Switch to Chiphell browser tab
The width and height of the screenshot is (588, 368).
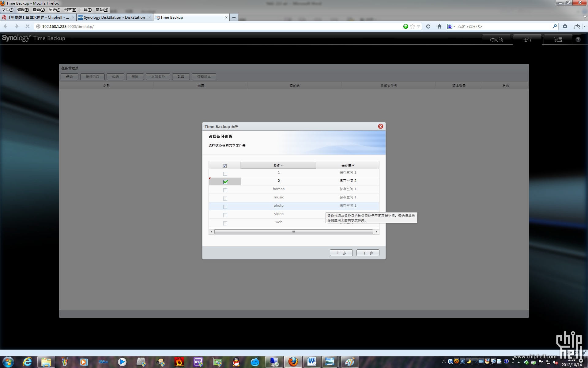pos(38,17)
